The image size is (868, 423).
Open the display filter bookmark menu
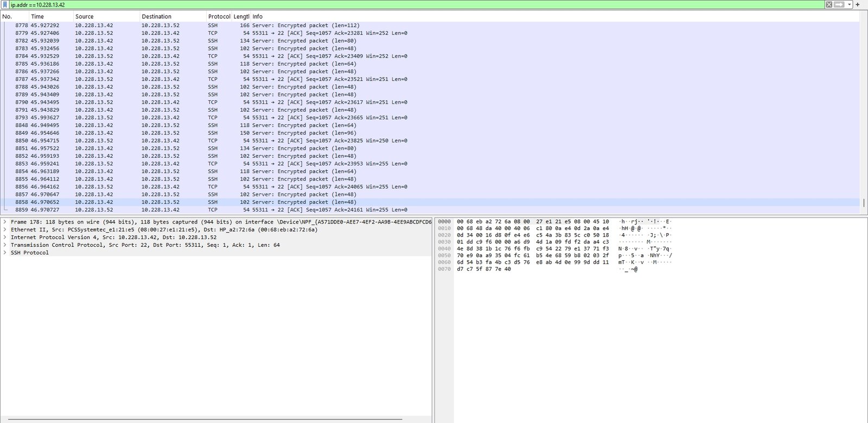click(5, 4)
